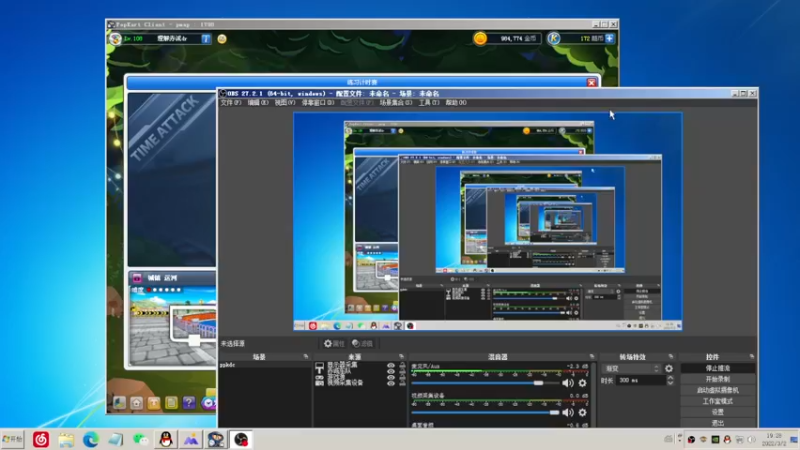
Task: Open OBS 设置 settings button
Action: pyautogui.click(x=717, y=412)
